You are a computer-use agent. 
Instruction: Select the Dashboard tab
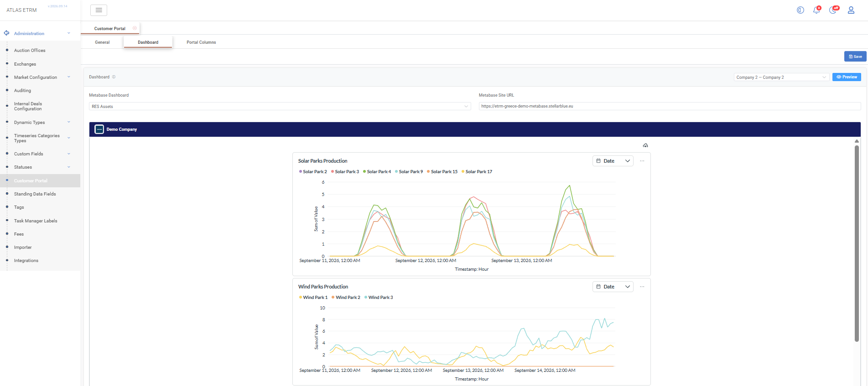[x=148, y=42]
